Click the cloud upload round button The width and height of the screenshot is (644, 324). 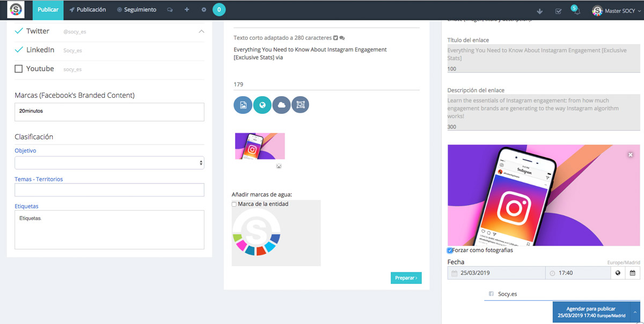tap(282, 105)
